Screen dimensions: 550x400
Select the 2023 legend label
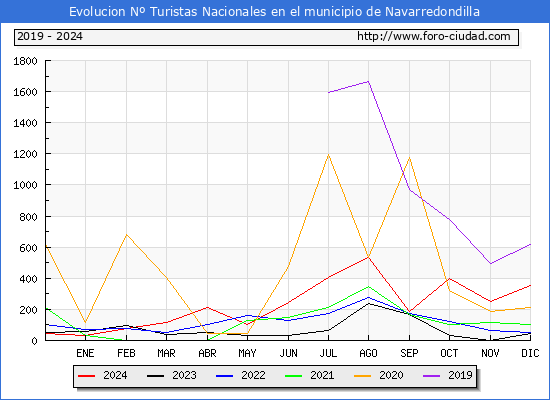tap(184, 375)
